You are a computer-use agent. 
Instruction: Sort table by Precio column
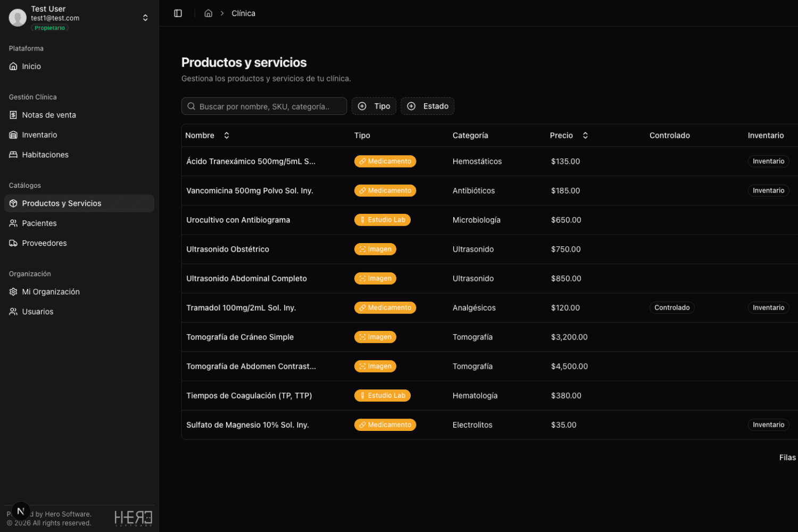tap(585, 135)
